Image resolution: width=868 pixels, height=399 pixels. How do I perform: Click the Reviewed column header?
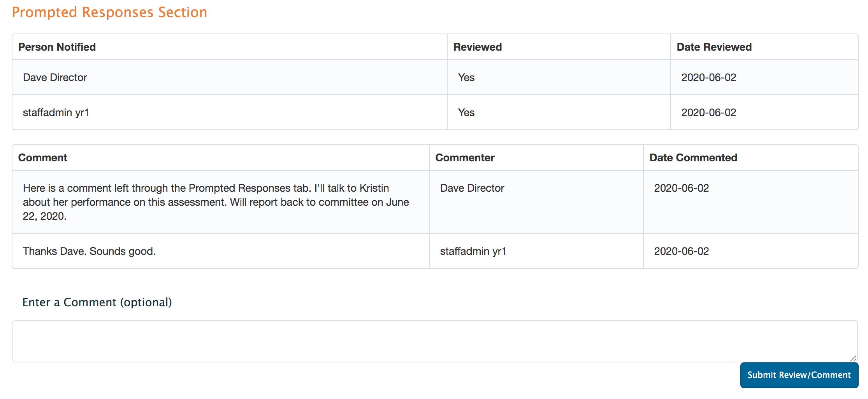click(477, 47)
